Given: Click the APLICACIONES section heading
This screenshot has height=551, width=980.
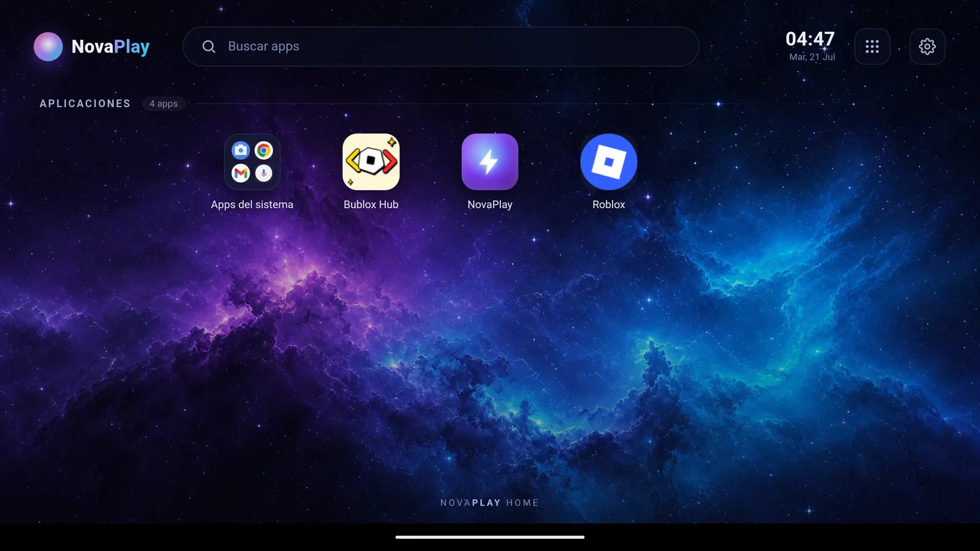Looking at the screenshot, I should point(85,103).
